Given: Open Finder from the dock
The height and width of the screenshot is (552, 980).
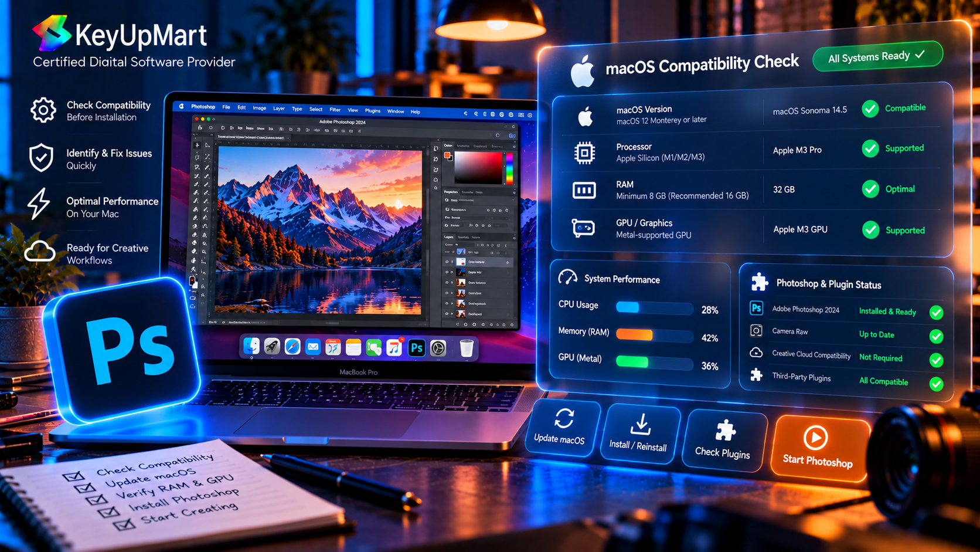Looking at the screenshot, I should (251, 347).
